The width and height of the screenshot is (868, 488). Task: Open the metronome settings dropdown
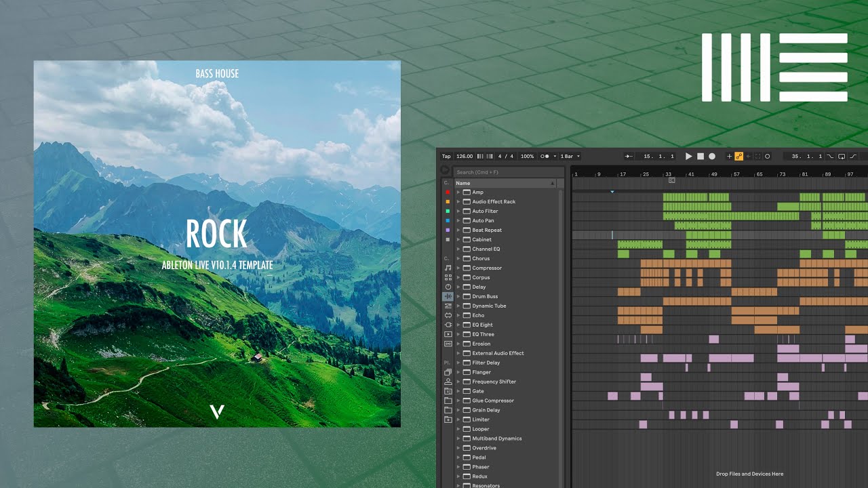point(555,157)
